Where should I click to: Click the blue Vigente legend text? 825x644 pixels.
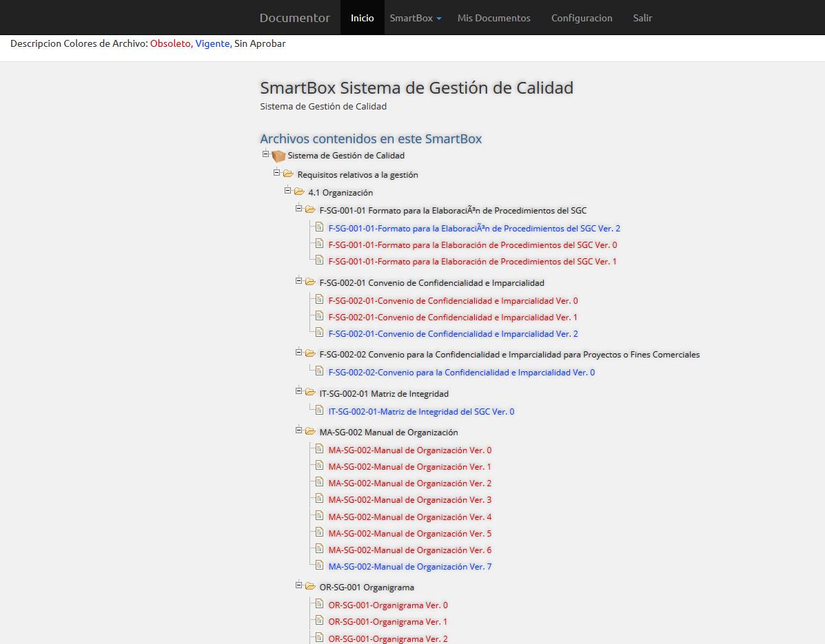click(x=213, y=43)
